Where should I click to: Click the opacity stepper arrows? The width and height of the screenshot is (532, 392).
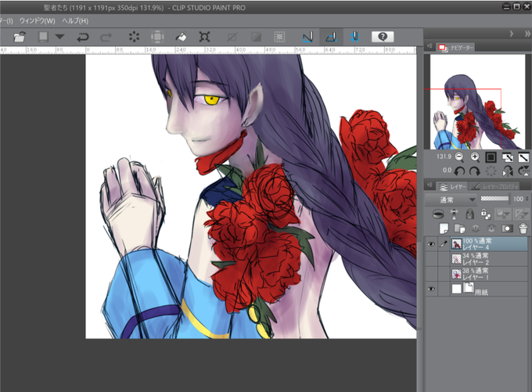tap(527, 199)
